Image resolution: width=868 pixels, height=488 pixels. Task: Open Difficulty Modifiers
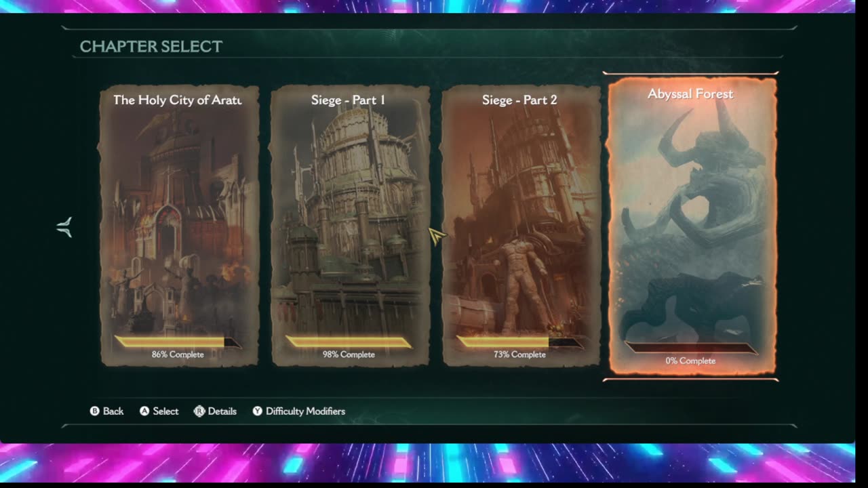305,411
